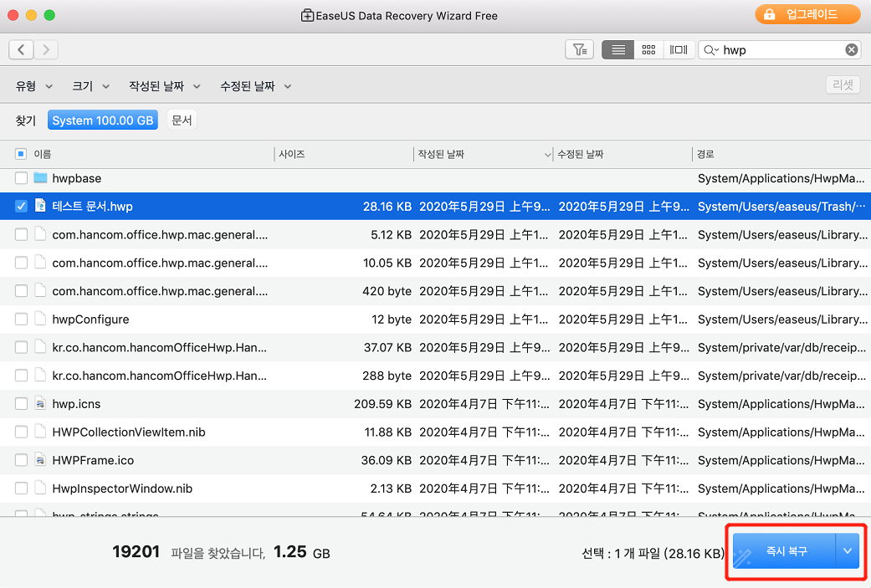Click the hwpConfigure file icon
The height and width of the screenshot is (588, 871).
click(x=40, y=319)
